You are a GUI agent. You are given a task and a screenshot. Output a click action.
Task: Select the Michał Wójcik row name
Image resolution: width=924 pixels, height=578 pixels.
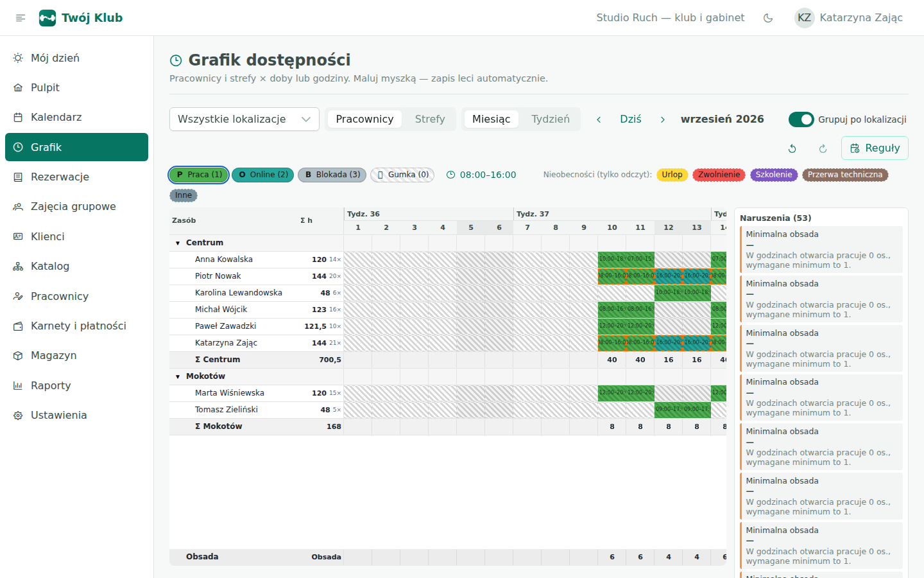(221, 310)
